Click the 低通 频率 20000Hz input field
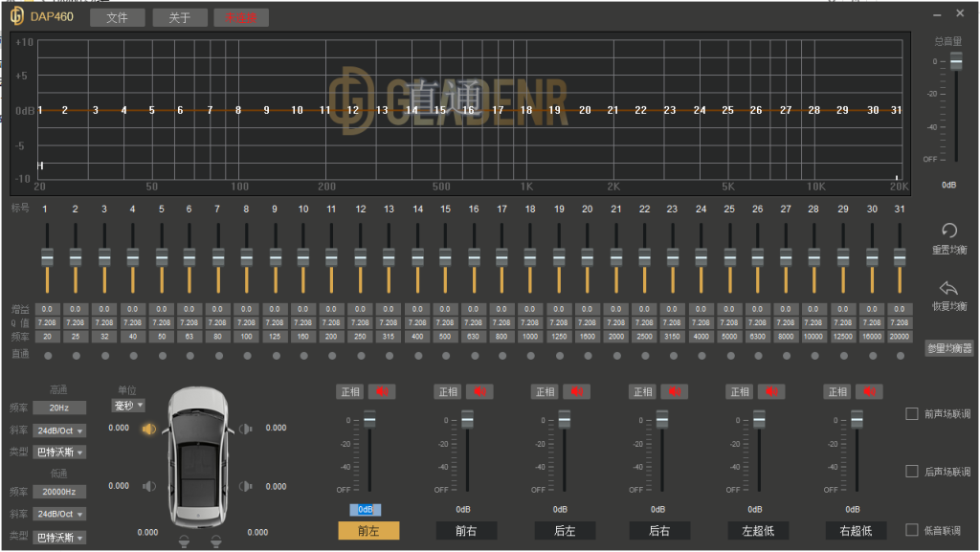This screenshot has width=980, height=552. point(59,492)
